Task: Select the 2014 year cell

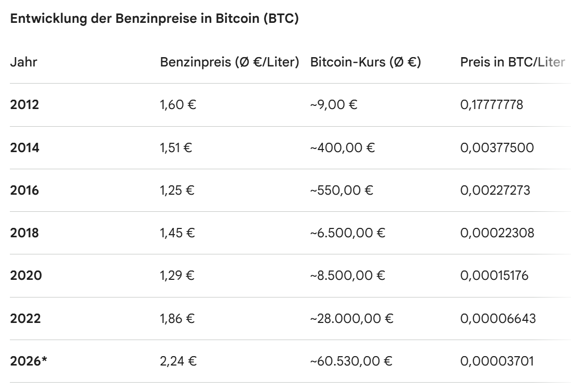Action: pyautogui.click(x=24, y=148)
